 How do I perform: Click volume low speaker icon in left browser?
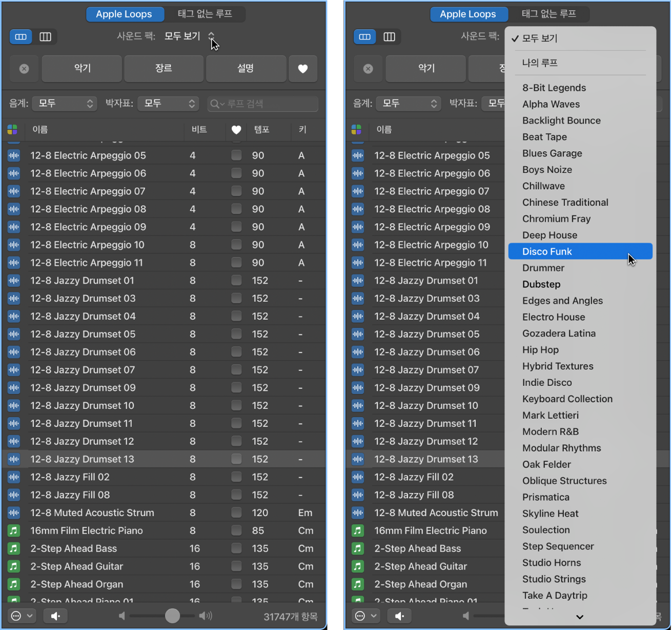(x=122, y=616)
